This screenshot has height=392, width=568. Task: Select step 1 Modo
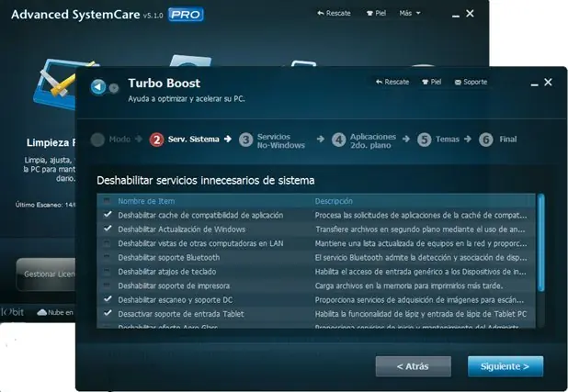pos(110,140)
